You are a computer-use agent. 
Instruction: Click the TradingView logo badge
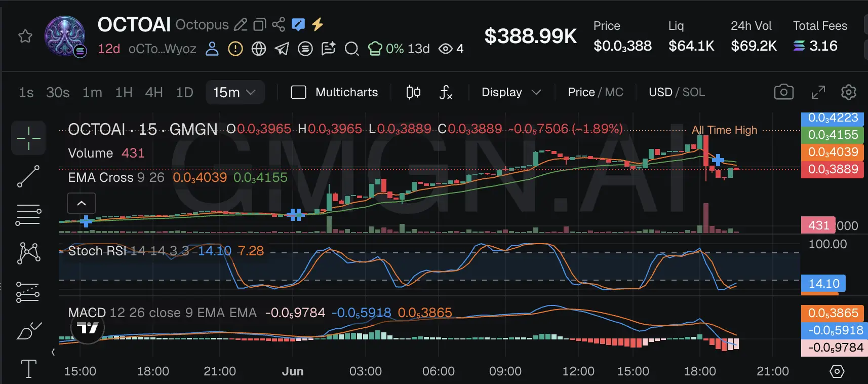point(88,328)
